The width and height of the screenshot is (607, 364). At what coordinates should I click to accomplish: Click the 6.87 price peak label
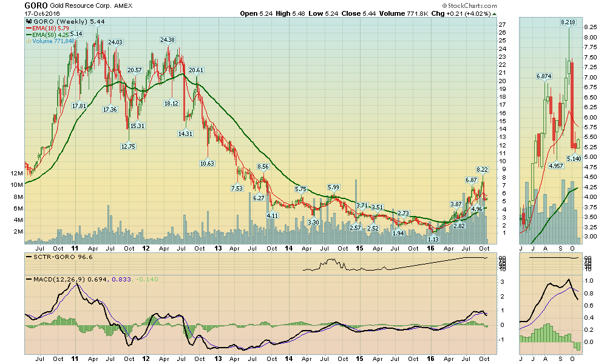(471, 180)
